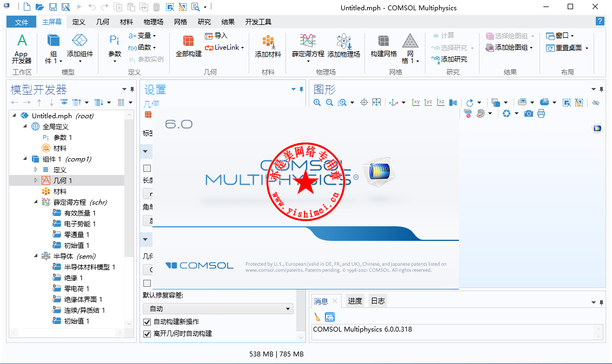The image size is (612, 364).
Task: Collapse the 半导体 (semi) tree node
Action: (x=36, y=255)
